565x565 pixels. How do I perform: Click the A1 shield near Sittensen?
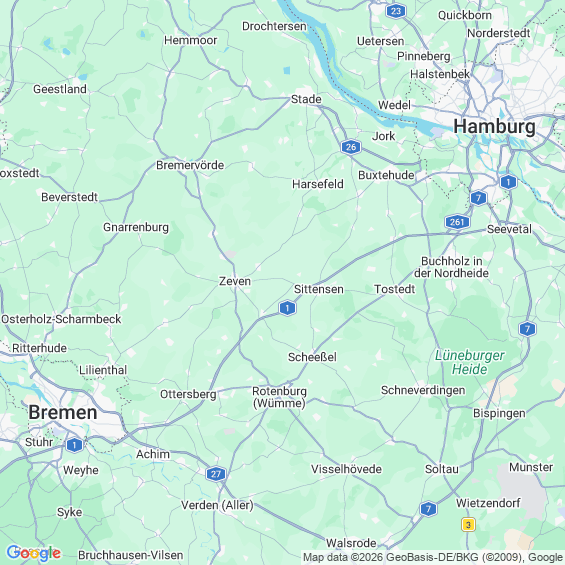click(x=287, y=308)
